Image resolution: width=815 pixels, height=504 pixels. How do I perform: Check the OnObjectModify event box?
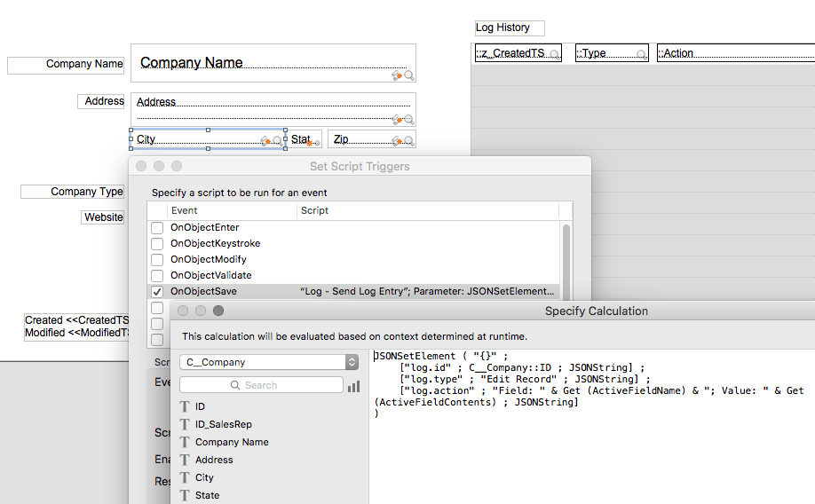pos(157,260)
